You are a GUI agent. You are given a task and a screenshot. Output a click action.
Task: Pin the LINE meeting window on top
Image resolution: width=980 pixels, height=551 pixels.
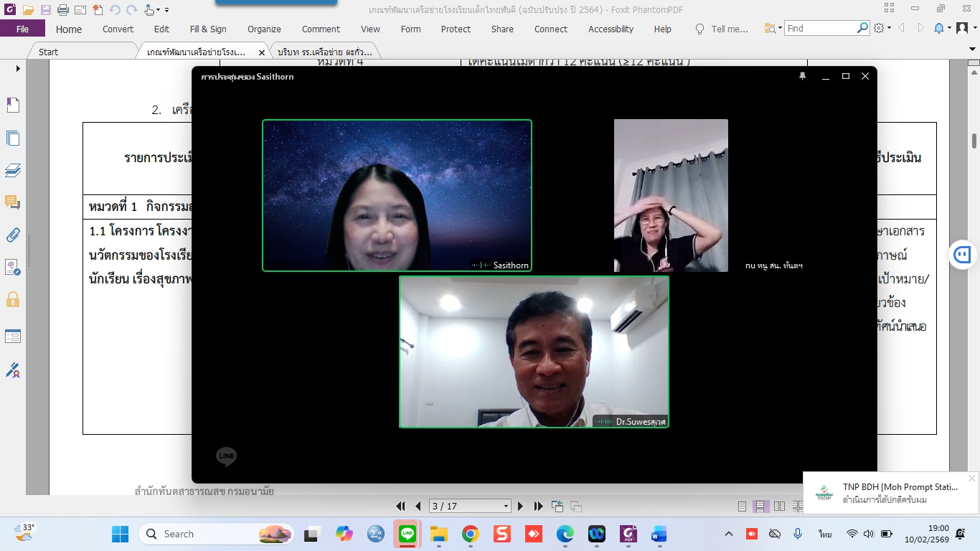(802, 76)
